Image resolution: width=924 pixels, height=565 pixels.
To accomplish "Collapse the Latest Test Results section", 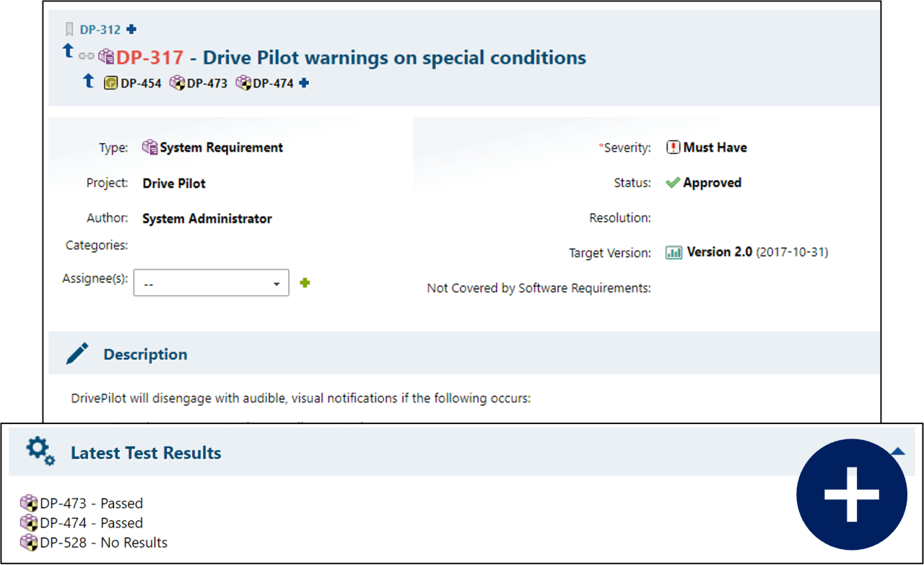I will click(897, 452).
